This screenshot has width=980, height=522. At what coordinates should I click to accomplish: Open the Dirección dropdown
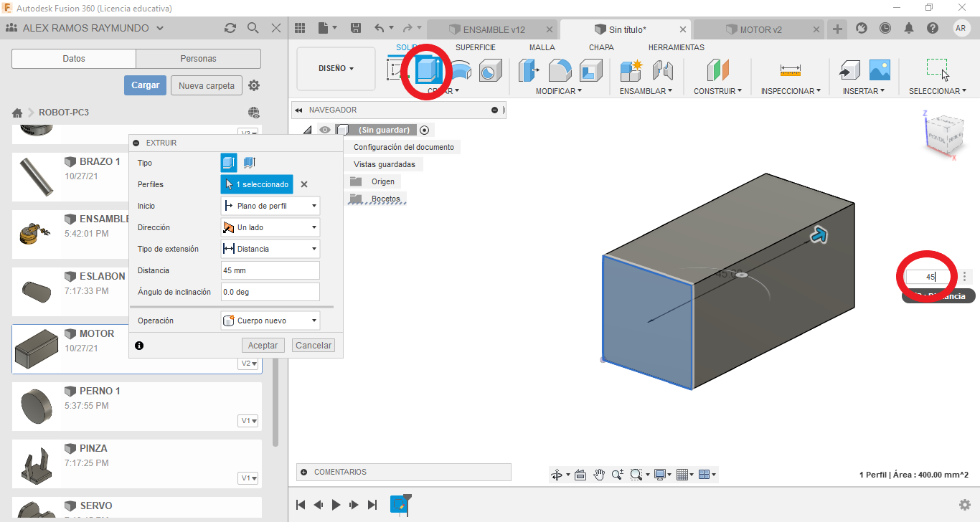270,227
